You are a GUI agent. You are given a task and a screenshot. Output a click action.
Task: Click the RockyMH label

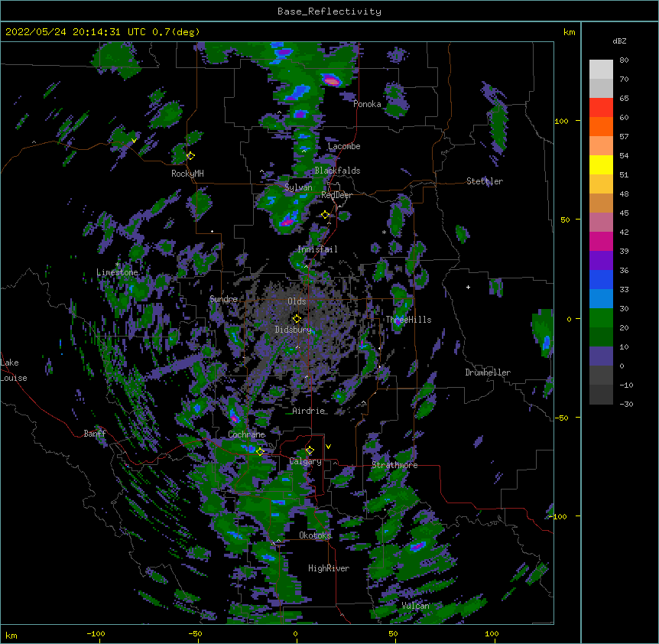[187, 174]
